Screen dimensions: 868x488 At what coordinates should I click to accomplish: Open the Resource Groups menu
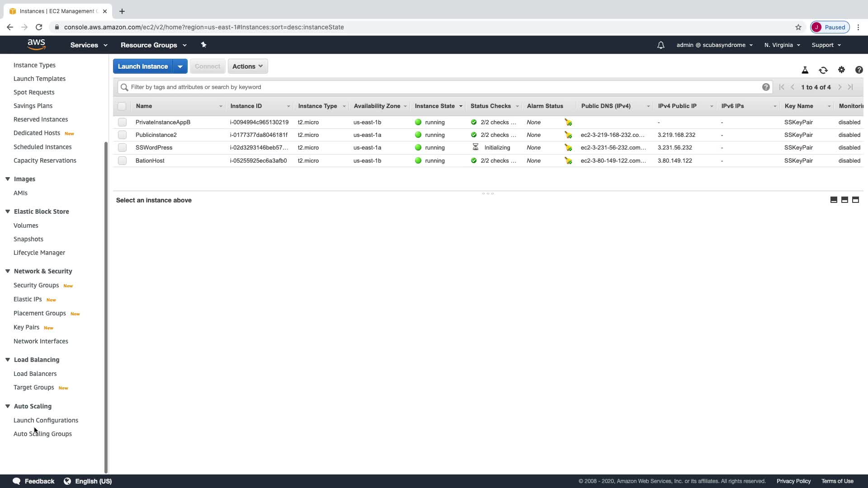pos(153,45)
